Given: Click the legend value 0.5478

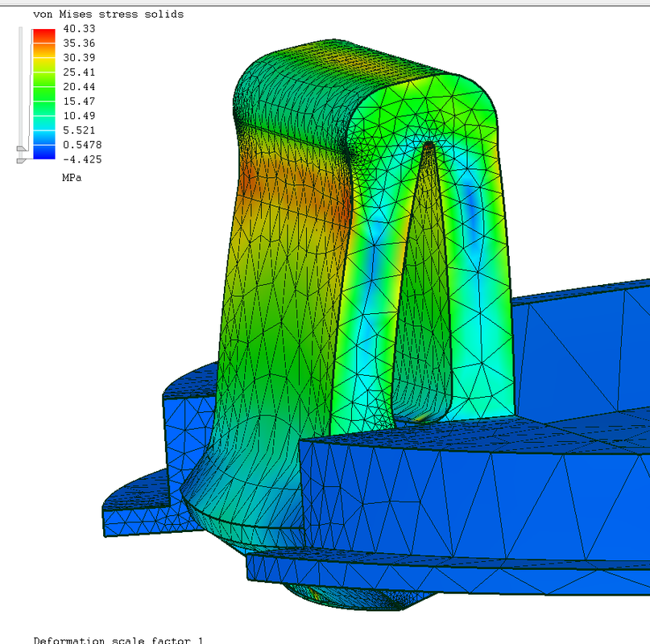Looking at the screenshot, I should point(82,145).
